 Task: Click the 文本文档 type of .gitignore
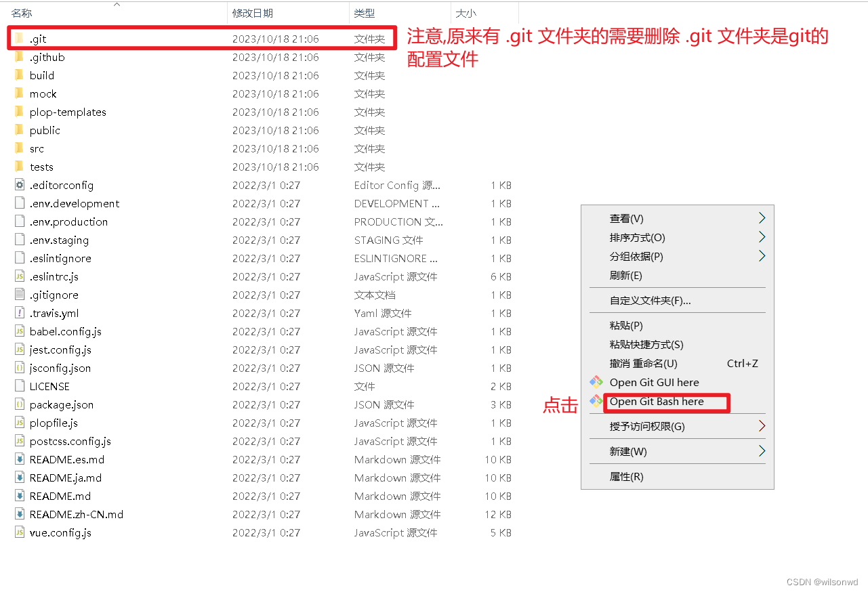point(375,295)
